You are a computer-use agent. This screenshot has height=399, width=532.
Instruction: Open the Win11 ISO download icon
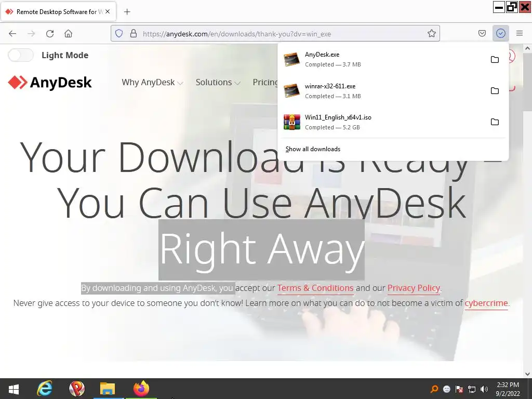point(292,122)
